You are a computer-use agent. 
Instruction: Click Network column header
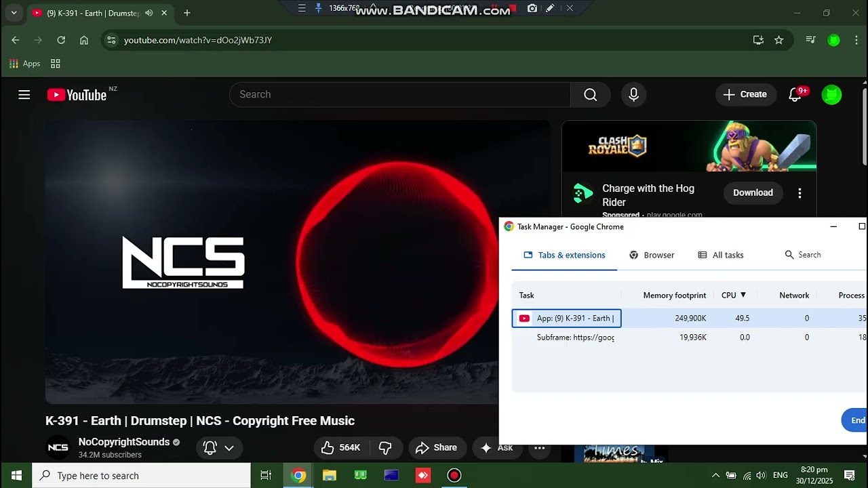click(794, 296)
